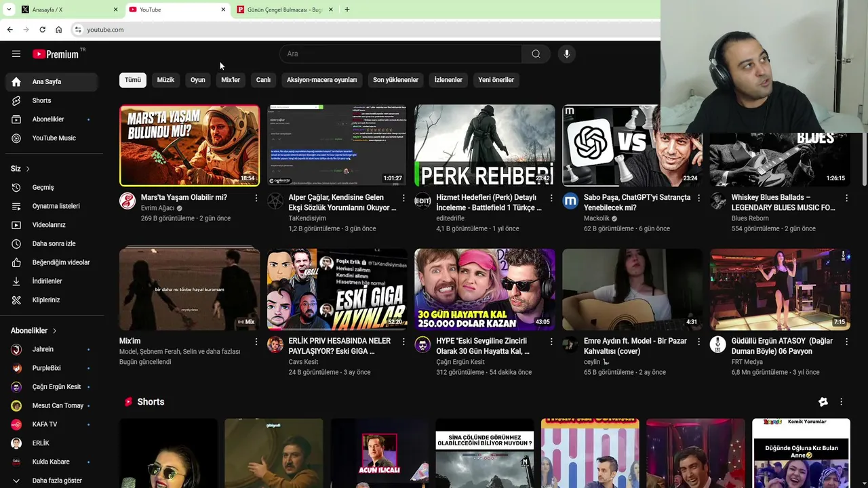Open options for Sabo Paşa video
The image size is (868, 488).
coord(698,198)
